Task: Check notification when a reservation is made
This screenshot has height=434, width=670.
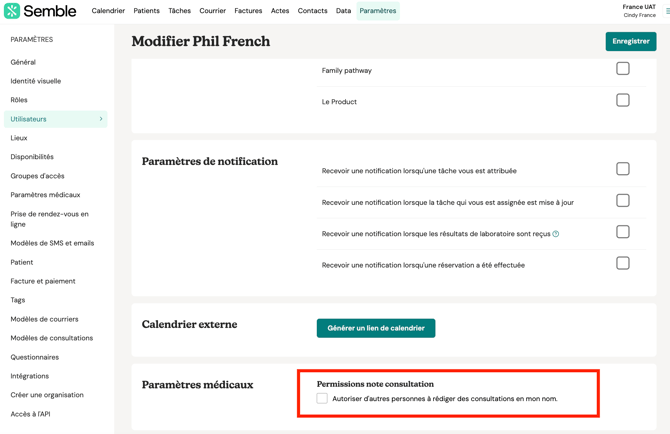Action: click(x=623, y=263)
